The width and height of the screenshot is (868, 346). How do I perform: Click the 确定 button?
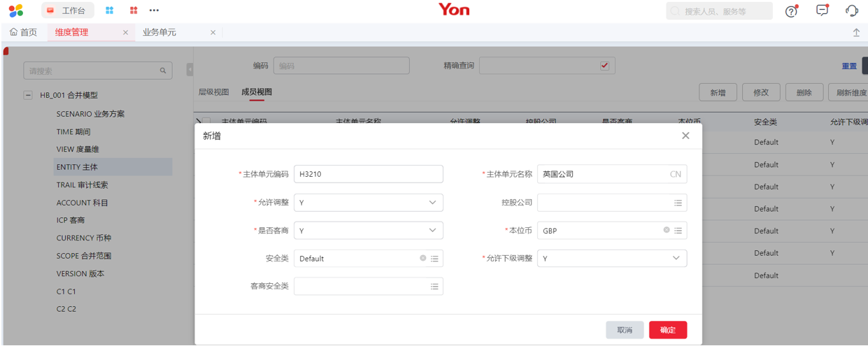(x=667, y=330)
